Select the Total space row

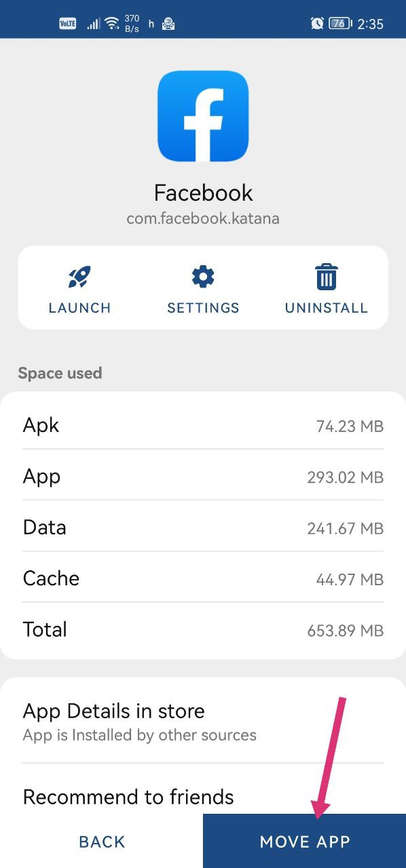pyautogui.click(x=203, y=629)
